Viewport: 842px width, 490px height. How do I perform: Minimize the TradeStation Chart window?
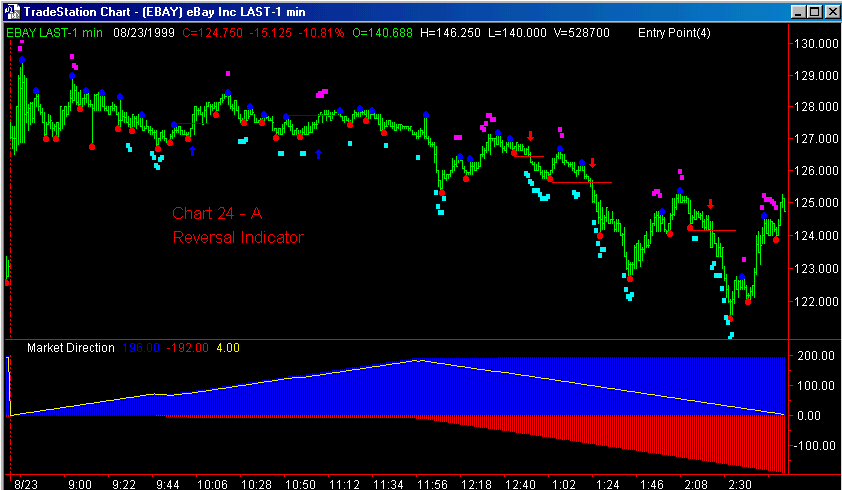[x=799, y=11]
